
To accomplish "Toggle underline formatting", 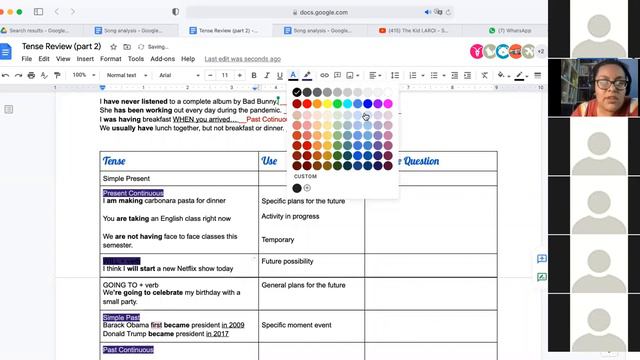I will pos(280,75).
